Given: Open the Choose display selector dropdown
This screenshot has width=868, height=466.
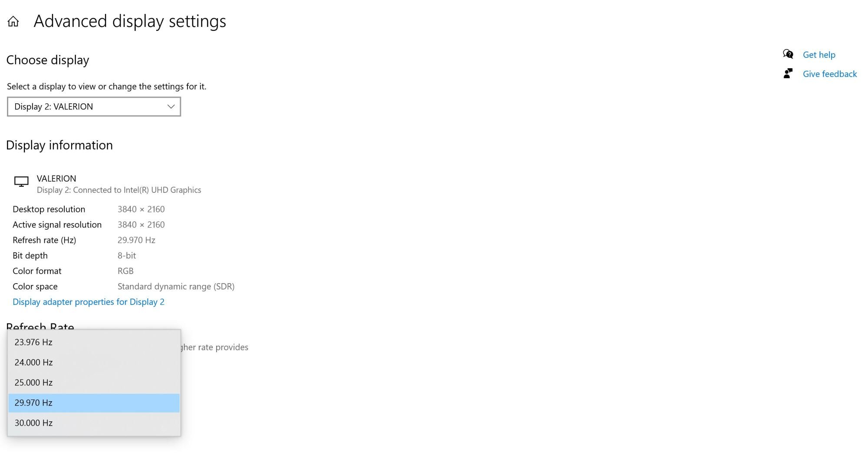Looking at the screenshot, I should pyautogui.click(x=93, y=106).
